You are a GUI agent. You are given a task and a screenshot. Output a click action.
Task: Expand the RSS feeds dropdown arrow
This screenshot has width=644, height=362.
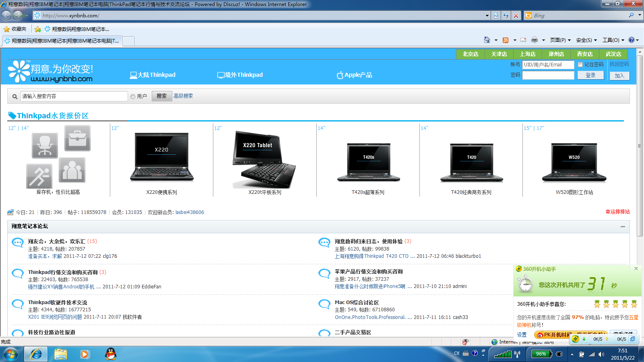coord(515,40)
